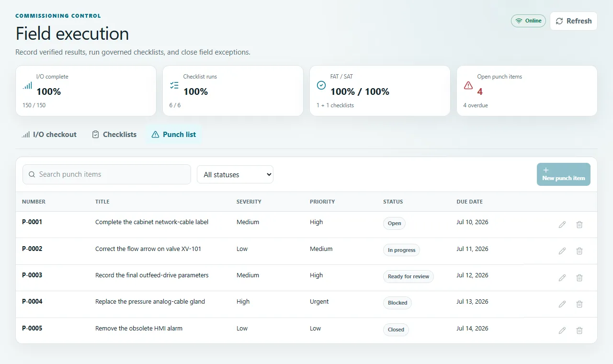Edit punch item P-0002 with pencil icon
The height and width of the screenshot is (364, 613).
tap(562, 251)
